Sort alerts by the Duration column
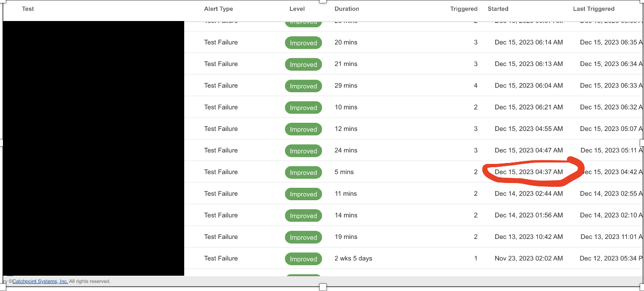 click(x=346, y=9)
